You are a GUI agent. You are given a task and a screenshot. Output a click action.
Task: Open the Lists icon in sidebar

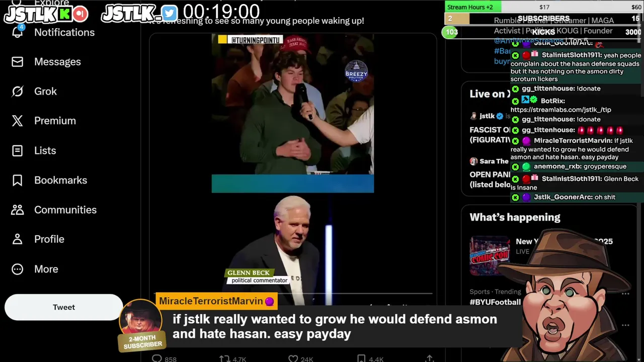coord(18,150)
